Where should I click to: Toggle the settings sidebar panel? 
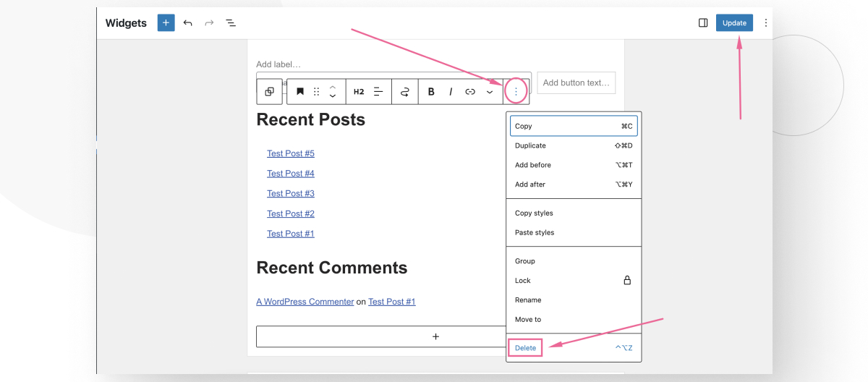coord(703,23)
